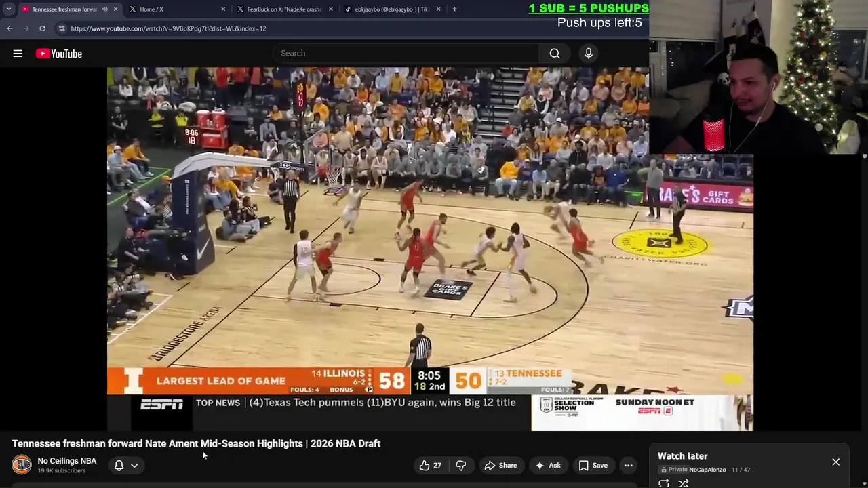Start voice search with microphone icon
Image resolution: width=868 pixels, height=488 pixels.
(589, 54)
